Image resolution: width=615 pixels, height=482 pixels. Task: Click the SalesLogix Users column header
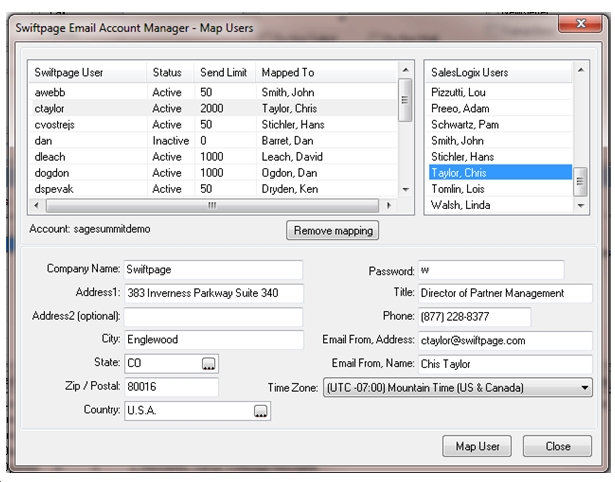coord(499,73)
